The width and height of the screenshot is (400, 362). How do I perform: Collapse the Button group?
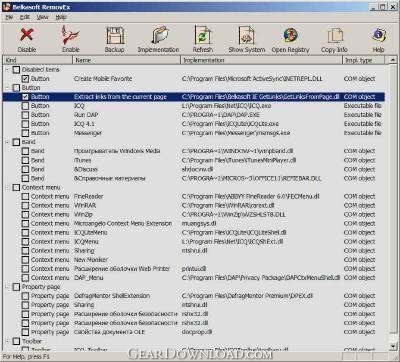coord(7,88)
